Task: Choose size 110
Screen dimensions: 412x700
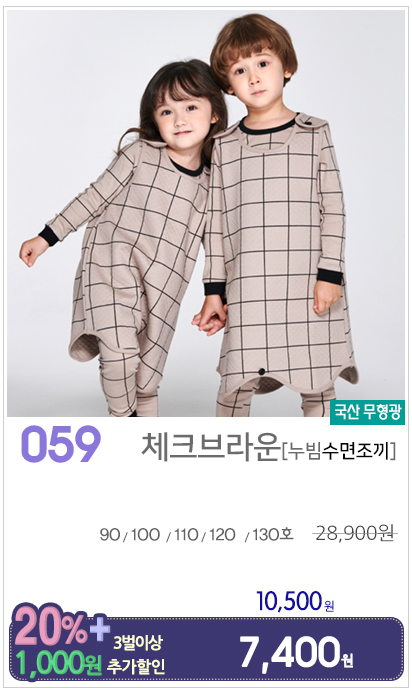Action: [186, 534]
